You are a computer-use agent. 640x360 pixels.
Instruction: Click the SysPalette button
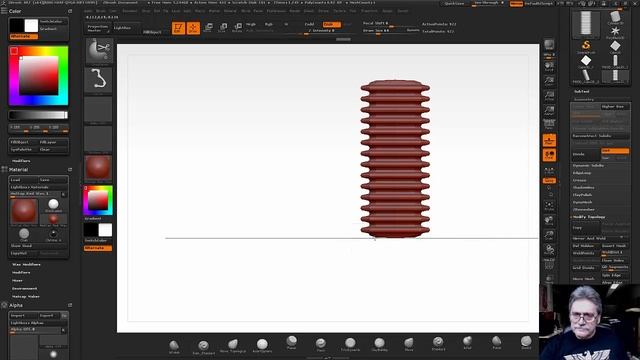click(24, 149)
